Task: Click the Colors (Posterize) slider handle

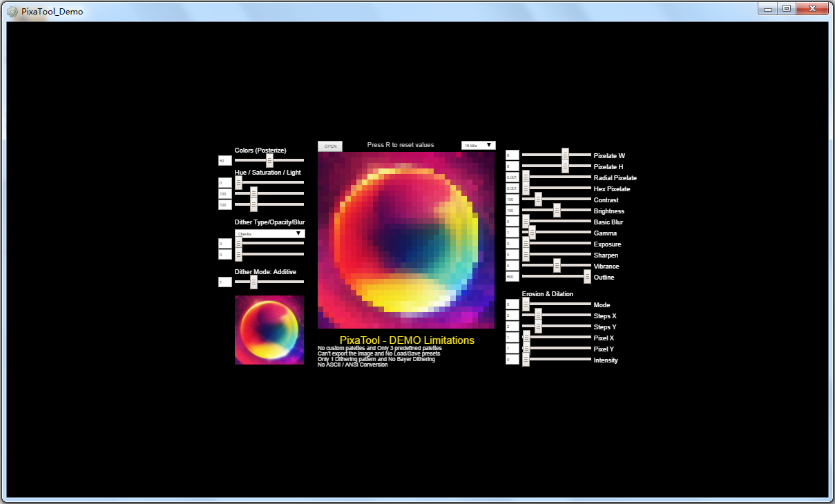Action: click(270, 161)
